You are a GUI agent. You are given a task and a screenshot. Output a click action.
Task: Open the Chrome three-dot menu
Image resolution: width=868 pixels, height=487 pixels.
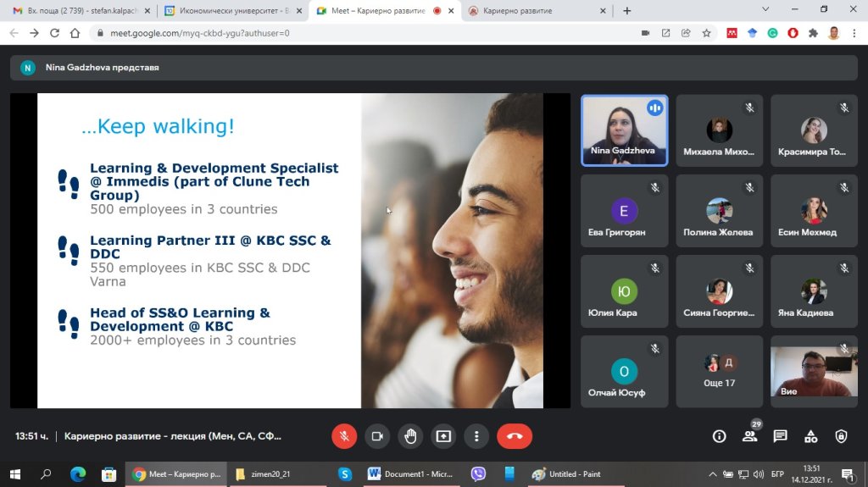point(854,33)
